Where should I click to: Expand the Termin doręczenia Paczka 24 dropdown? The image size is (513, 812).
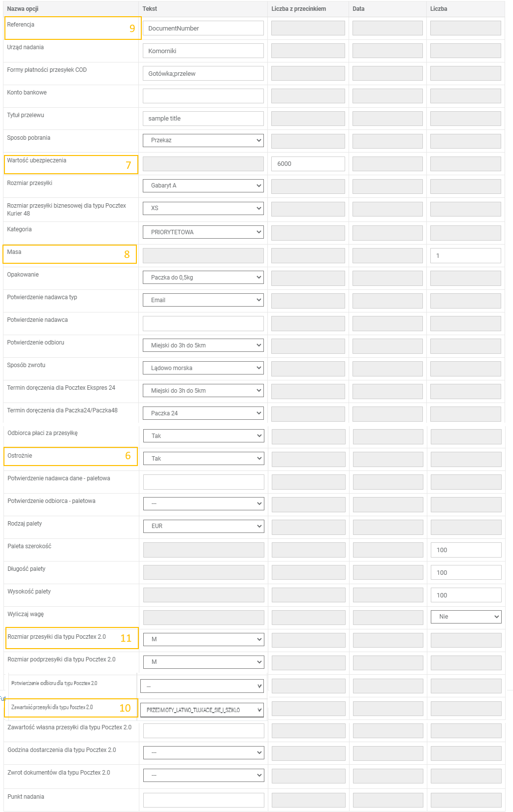(x=203, y=413)
